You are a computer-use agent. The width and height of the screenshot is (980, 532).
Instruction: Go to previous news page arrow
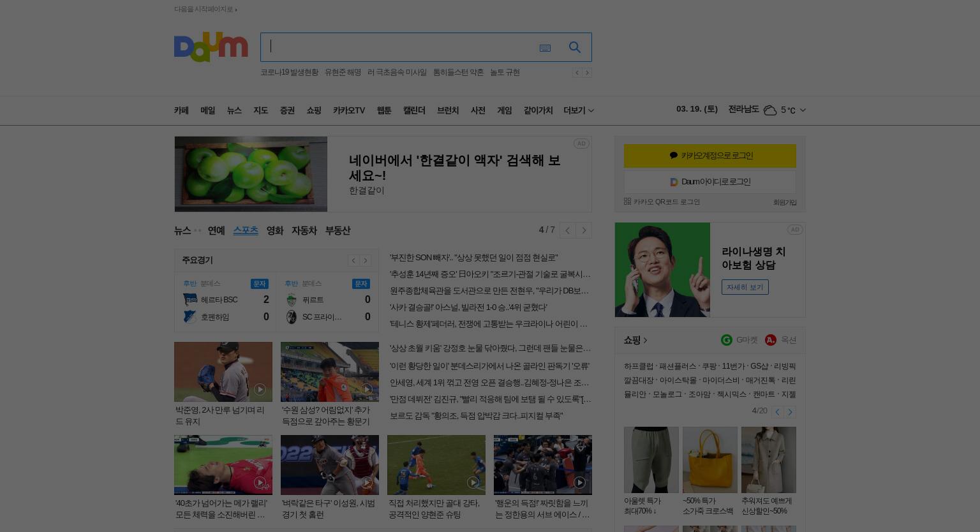pos(567,230)
